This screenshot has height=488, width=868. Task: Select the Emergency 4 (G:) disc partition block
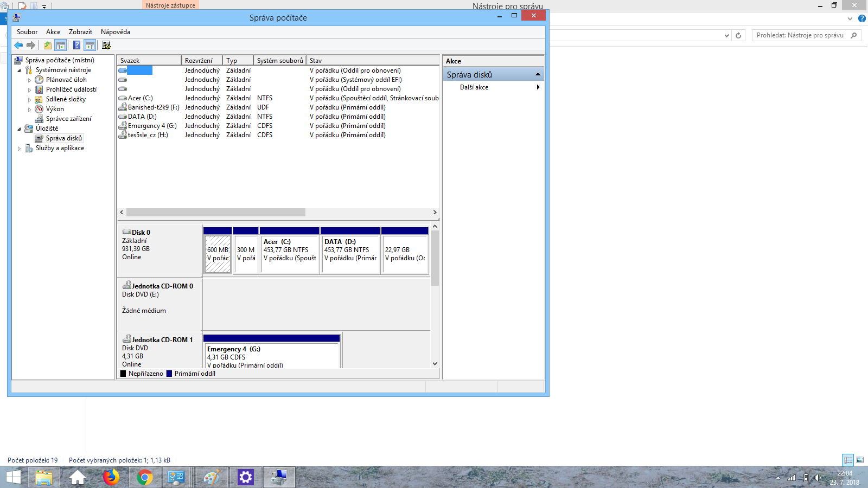[x=271, y=351]
